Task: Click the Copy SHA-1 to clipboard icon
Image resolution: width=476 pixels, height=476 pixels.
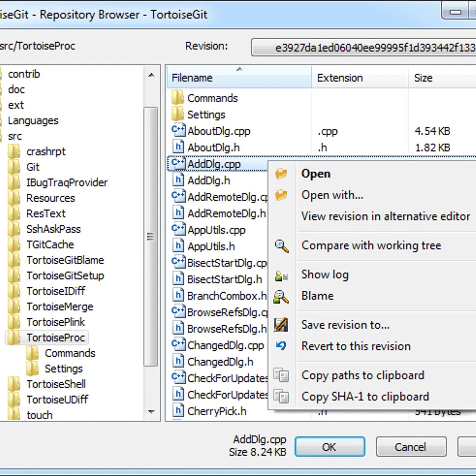Action: click(x=281, y=396)
